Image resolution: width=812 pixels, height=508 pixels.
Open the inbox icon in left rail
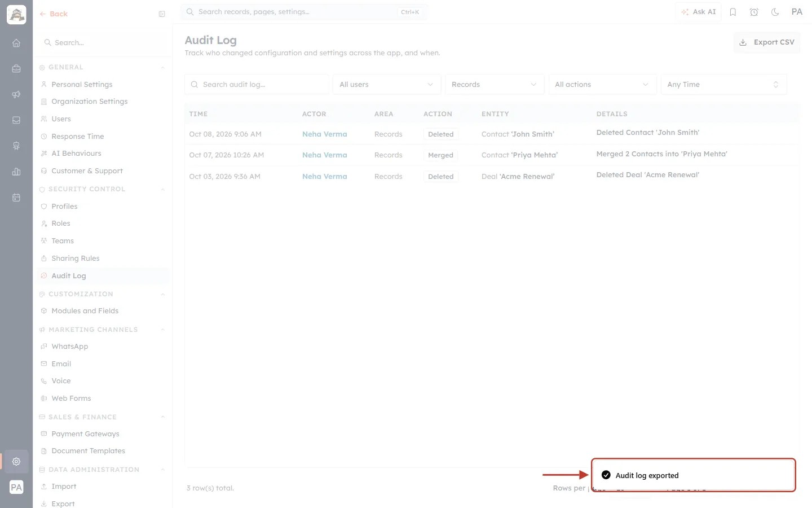click(x=16, y=120)
